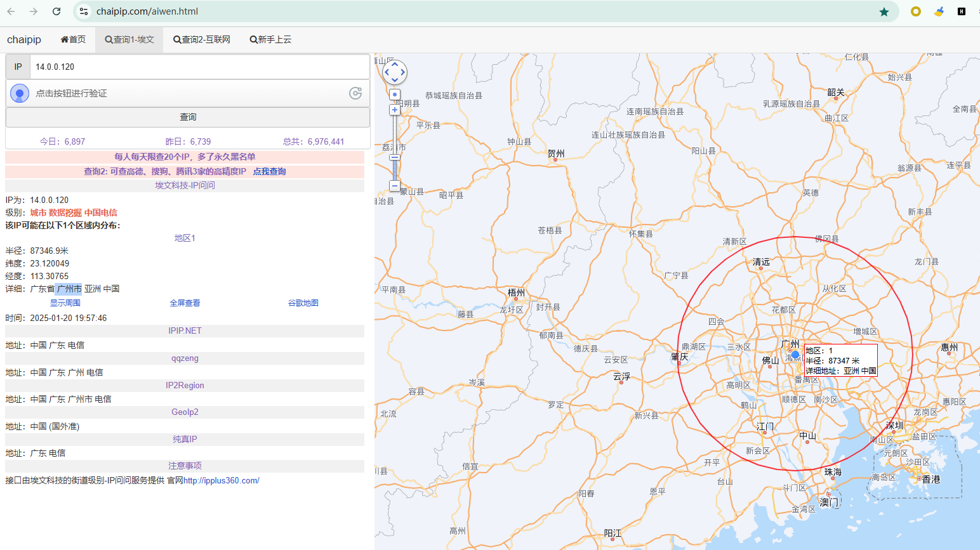Image resolution: width=980 pixels, height=550 pixels.
Task: Focus the IP address input field
Action: [x=199, y=67]
